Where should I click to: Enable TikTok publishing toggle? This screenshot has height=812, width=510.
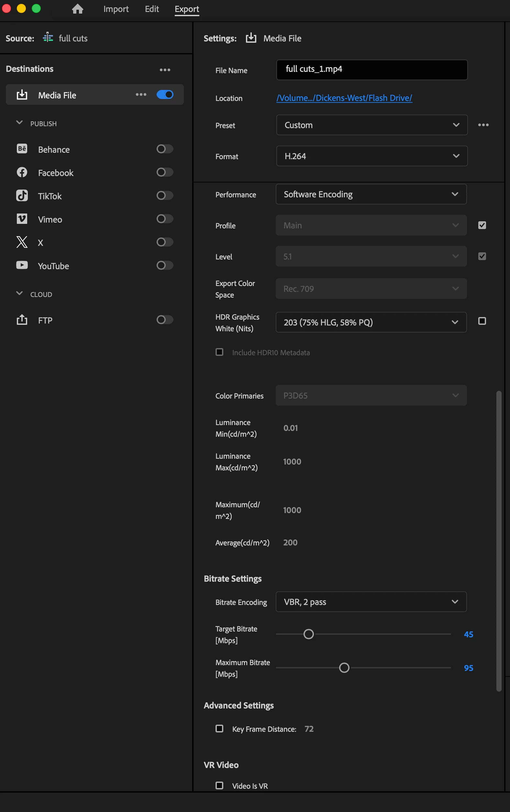[x=165, y=196]
